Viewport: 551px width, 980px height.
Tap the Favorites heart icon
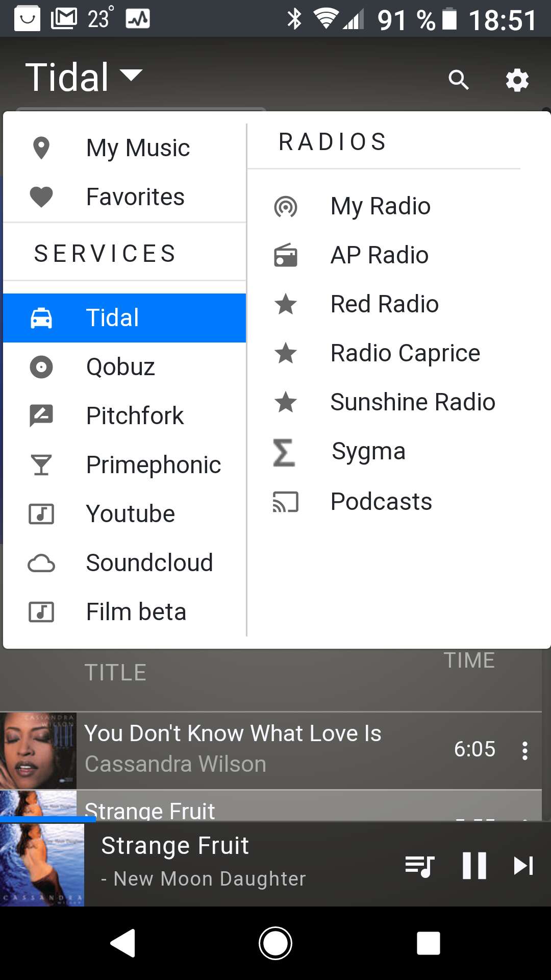coord(41,197)
